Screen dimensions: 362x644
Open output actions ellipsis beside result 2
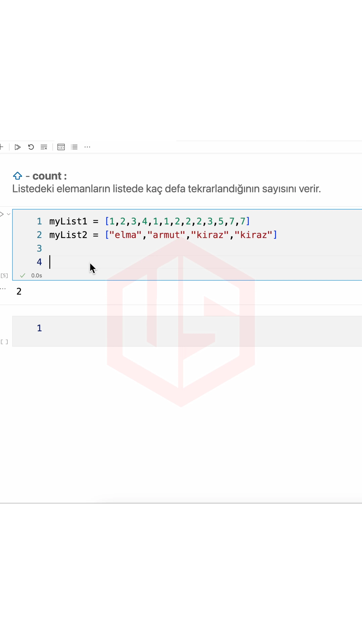3,288
